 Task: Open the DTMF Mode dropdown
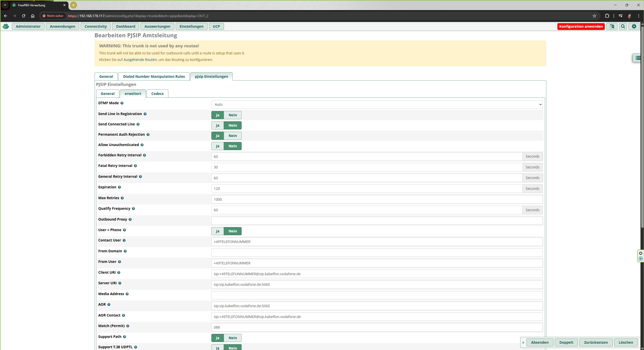377,104
